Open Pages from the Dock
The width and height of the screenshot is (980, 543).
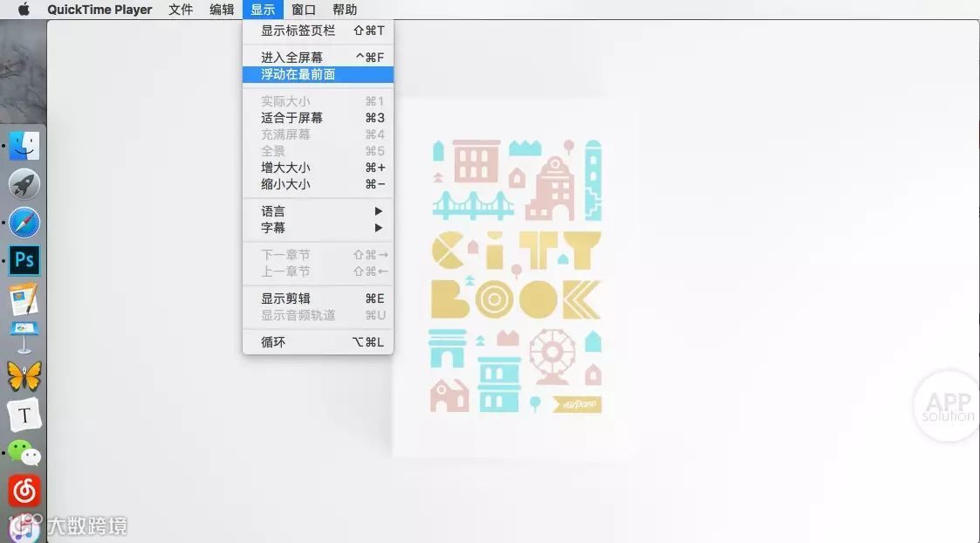coord(24,299)
